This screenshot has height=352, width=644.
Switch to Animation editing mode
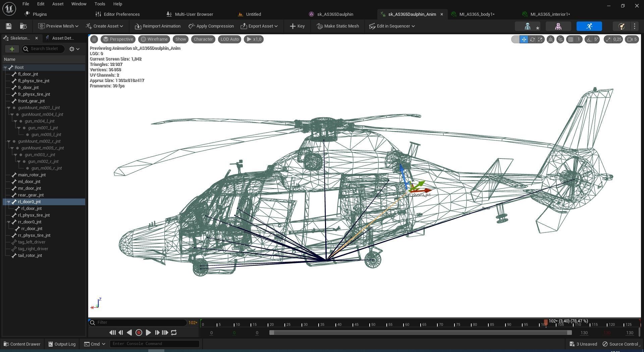(589, 26)
